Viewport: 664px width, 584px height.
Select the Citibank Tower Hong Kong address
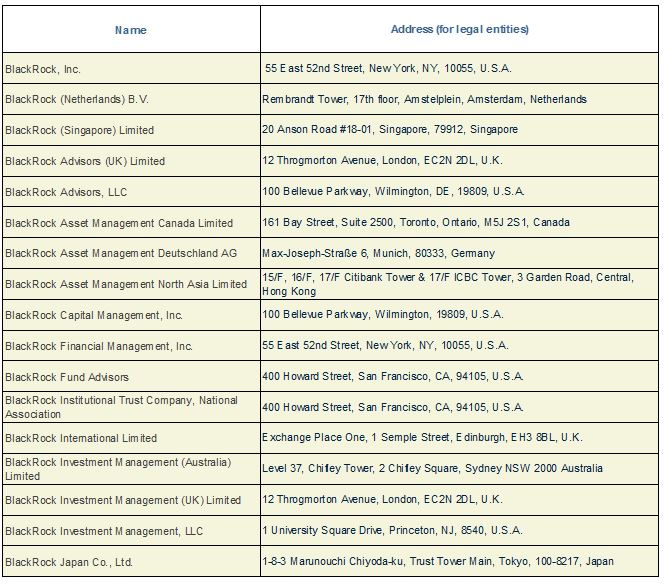(x=459, y=284)
